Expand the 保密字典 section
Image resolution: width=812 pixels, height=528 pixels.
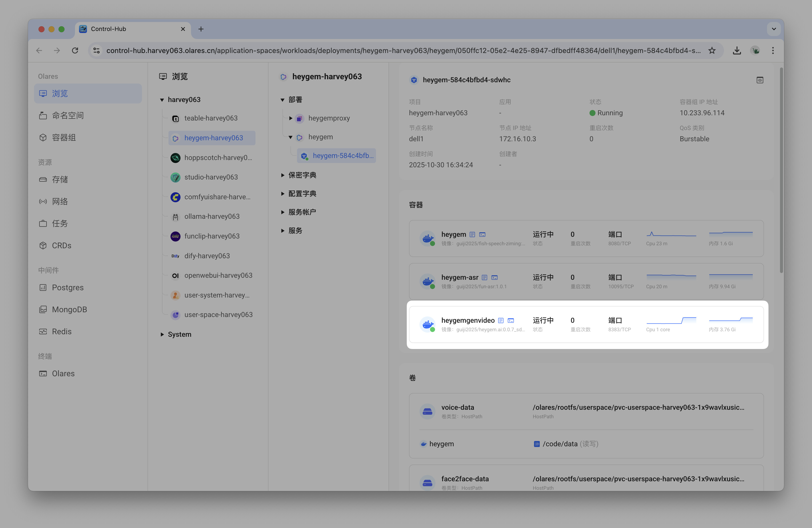pyautogui.click(x=282, y=175)
